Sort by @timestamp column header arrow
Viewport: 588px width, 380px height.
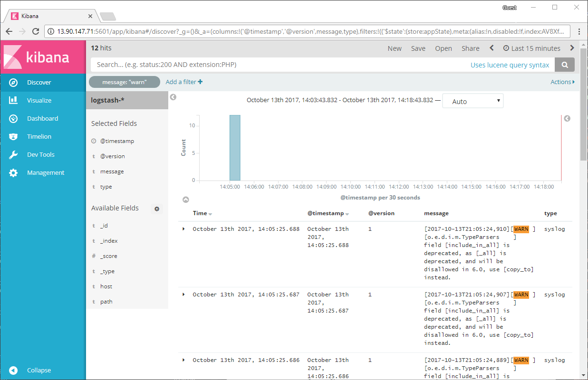pos(347,214)
